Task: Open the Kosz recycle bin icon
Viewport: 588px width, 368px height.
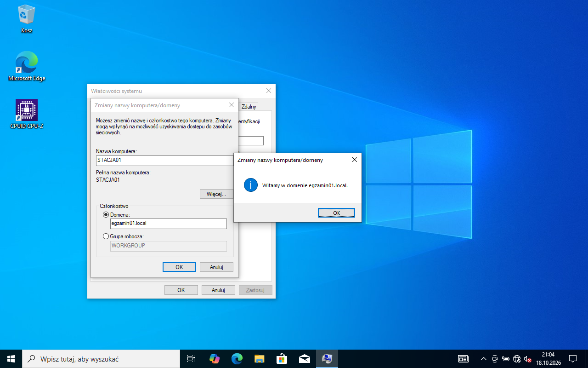Action: (x=27, y=19)
